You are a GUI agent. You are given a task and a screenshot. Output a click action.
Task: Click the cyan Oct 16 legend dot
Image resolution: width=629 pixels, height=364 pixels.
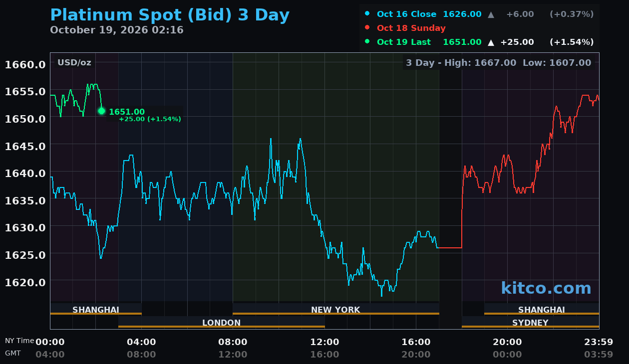[367, 14]
